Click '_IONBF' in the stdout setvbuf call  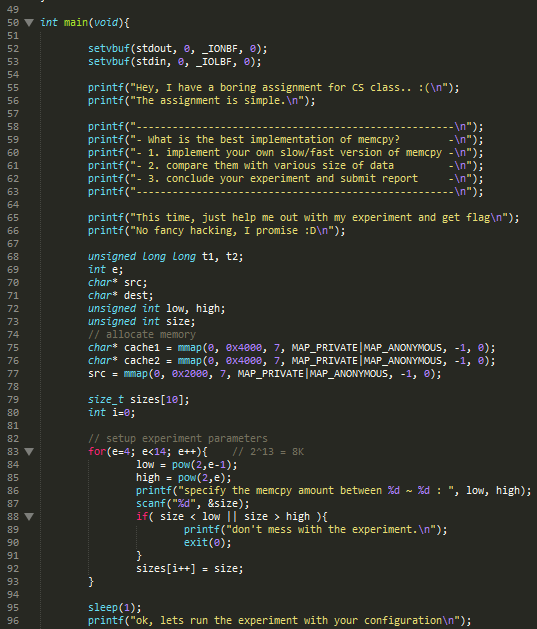tap(220, 49)
